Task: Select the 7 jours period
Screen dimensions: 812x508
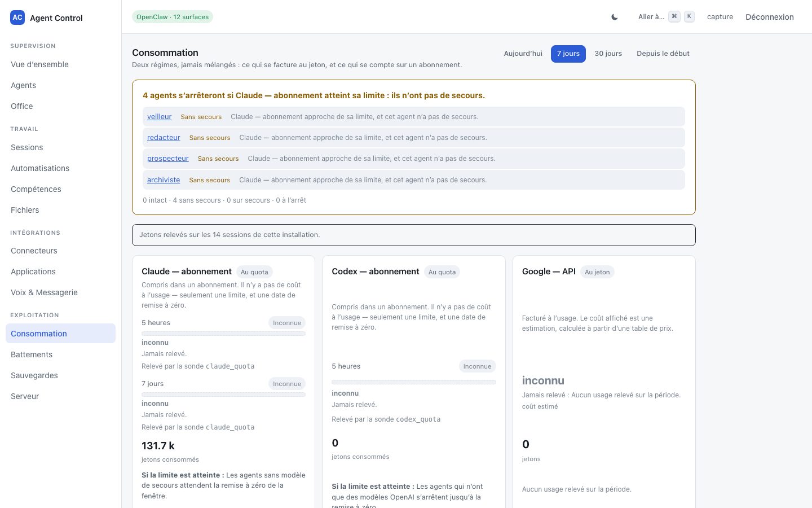Action: (568, 54)
